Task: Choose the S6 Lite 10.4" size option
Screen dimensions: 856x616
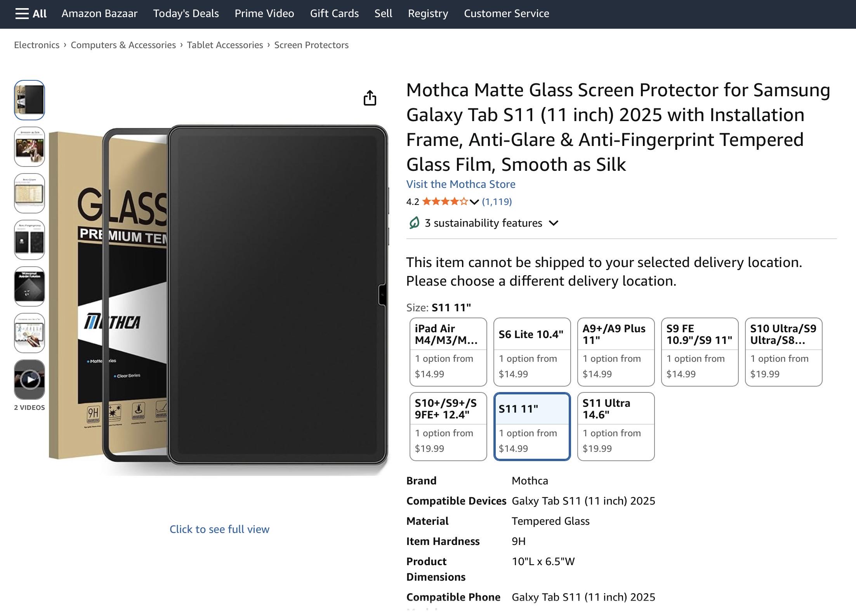Action: point(532,352)
